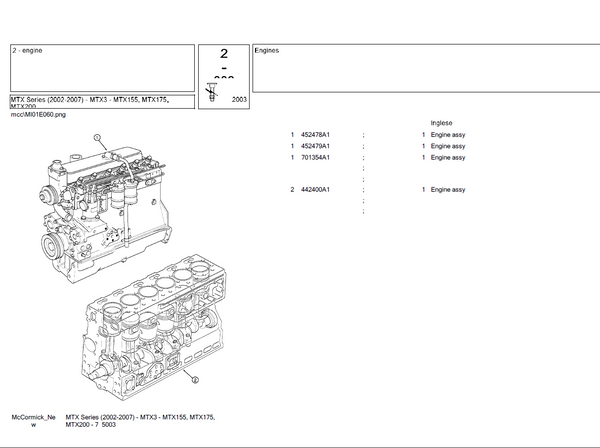Click the '2 - engine' section box
The width and height of the screenshot is (600, 448).
(x=102, y=68)
